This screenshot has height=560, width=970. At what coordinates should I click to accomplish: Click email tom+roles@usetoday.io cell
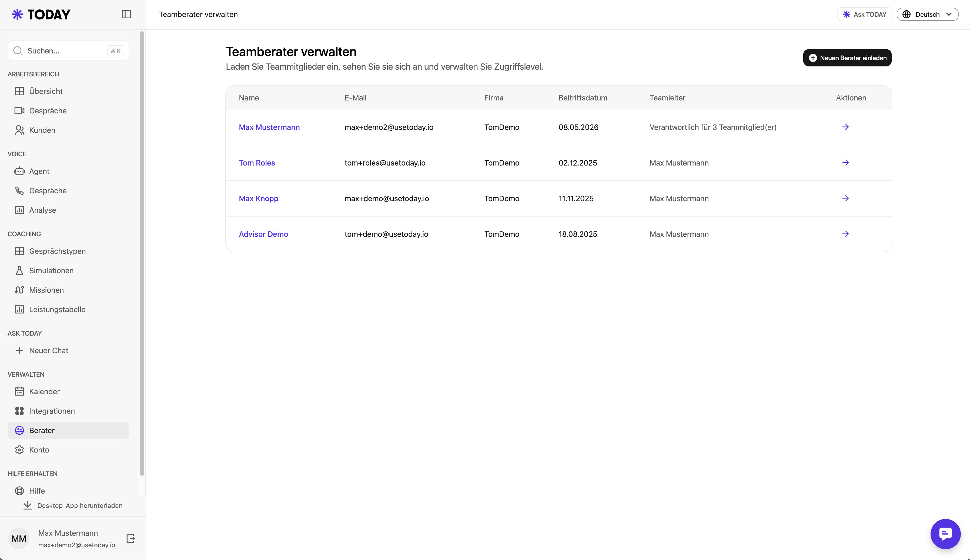click(x=385, y=163)
